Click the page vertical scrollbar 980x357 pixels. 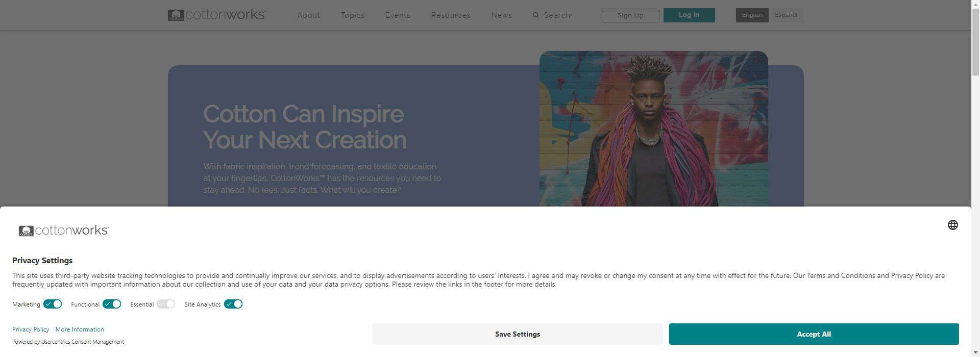975,178
